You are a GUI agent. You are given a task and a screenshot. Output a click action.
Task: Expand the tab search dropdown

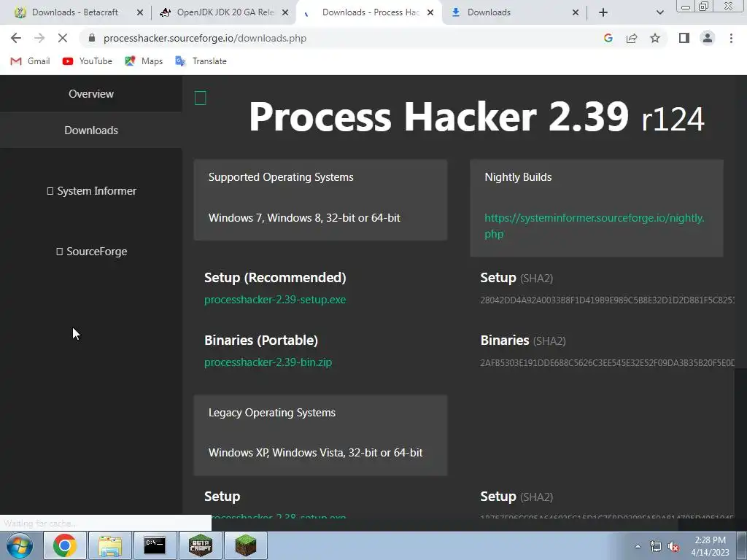tap(659, 12)
